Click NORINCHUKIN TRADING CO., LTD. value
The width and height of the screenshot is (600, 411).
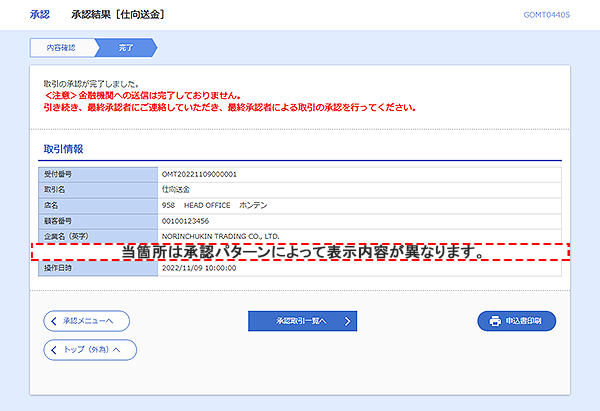pos(221,236)
